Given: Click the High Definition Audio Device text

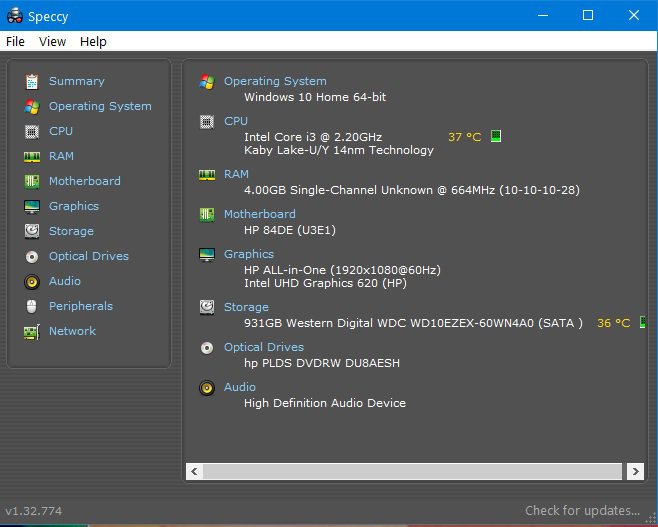Looking at the screenshot, I should click(325, 403).
